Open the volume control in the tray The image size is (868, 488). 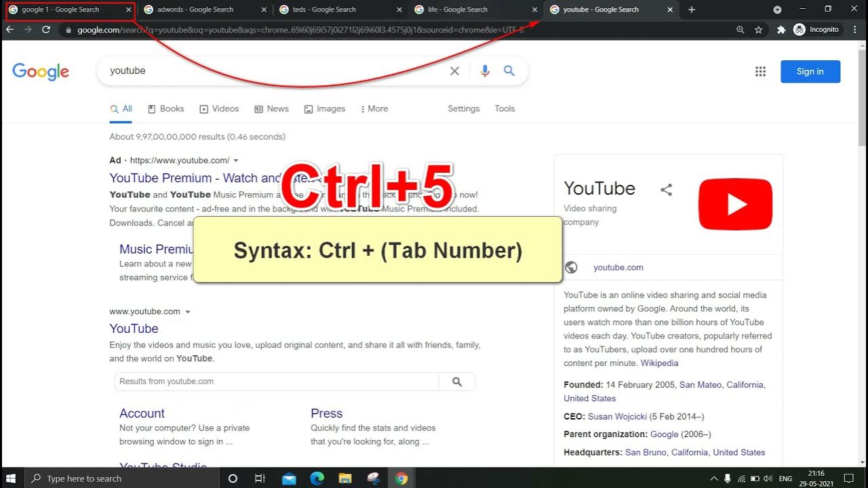[767, 479]
